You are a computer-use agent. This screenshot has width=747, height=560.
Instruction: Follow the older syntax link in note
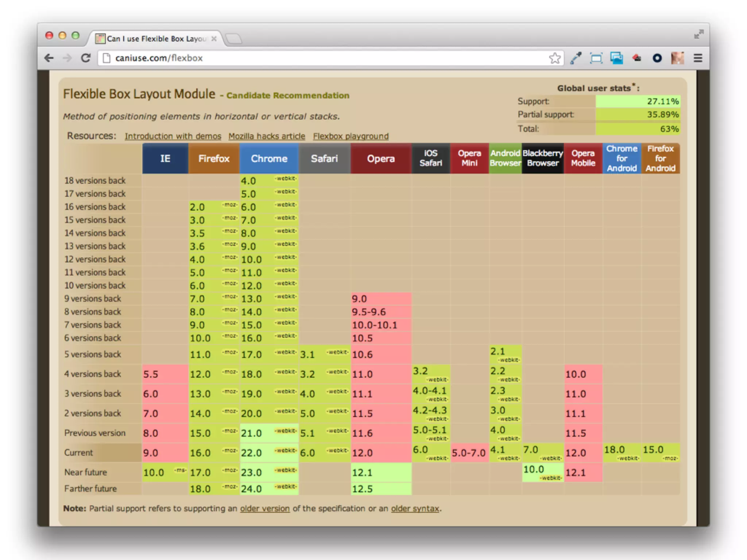click(x=415, y=508)
